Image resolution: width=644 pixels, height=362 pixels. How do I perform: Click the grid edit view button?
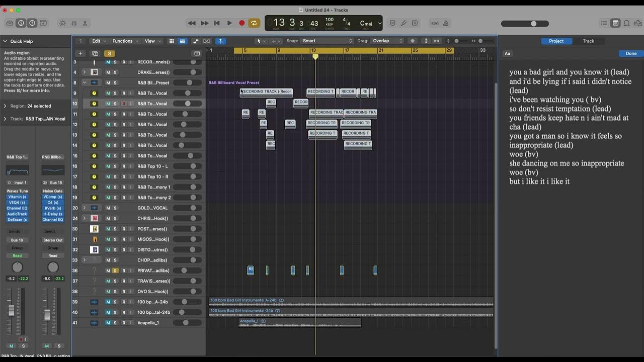tap(172, 41)
